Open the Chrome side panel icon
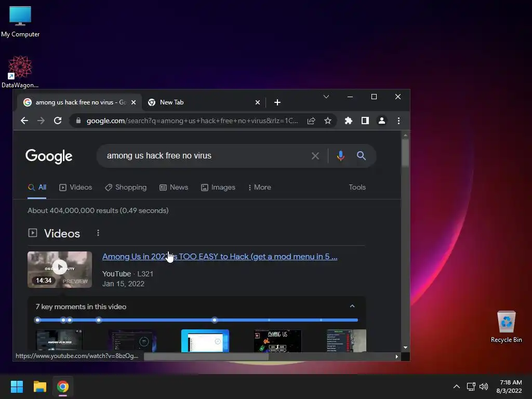 coord(365,121)
